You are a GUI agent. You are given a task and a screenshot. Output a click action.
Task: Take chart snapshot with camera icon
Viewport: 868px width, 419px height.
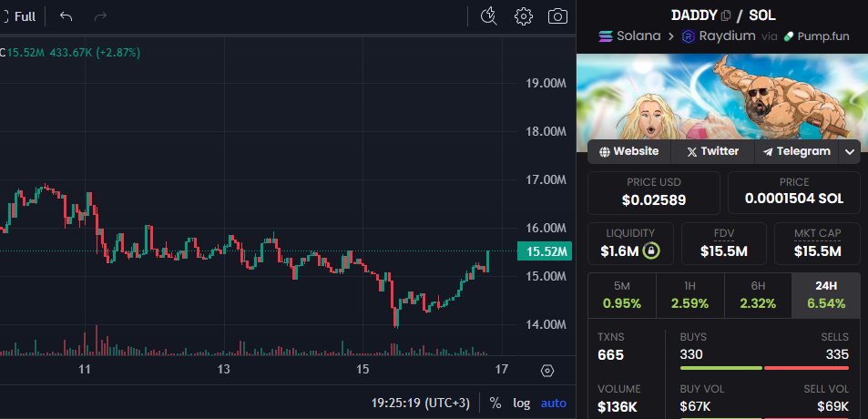coord(557,16)
